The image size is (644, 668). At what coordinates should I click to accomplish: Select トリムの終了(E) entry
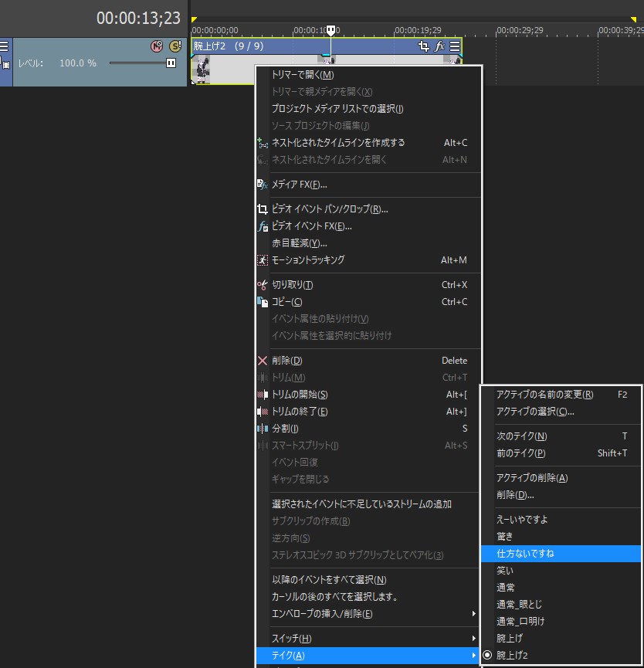(x=369, y=412)
